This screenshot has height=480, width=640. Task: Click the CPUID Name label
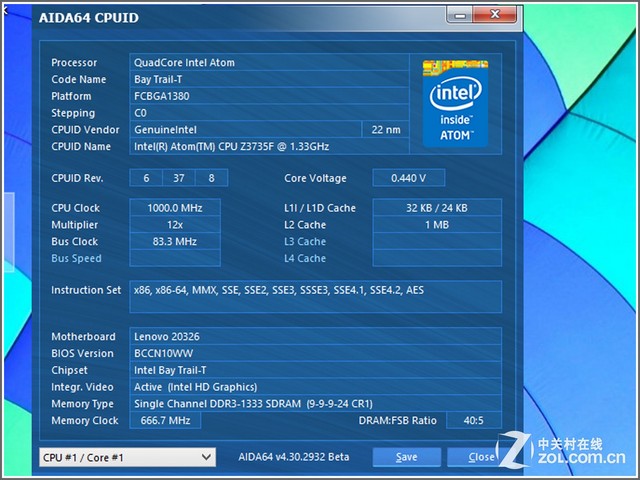(x=81, y=147)
